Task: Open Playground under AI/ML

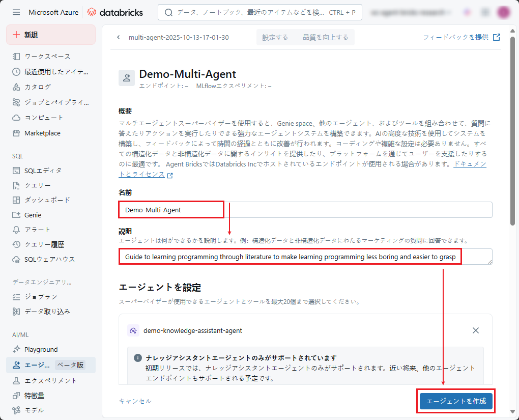Action: (x=41, y=349)
